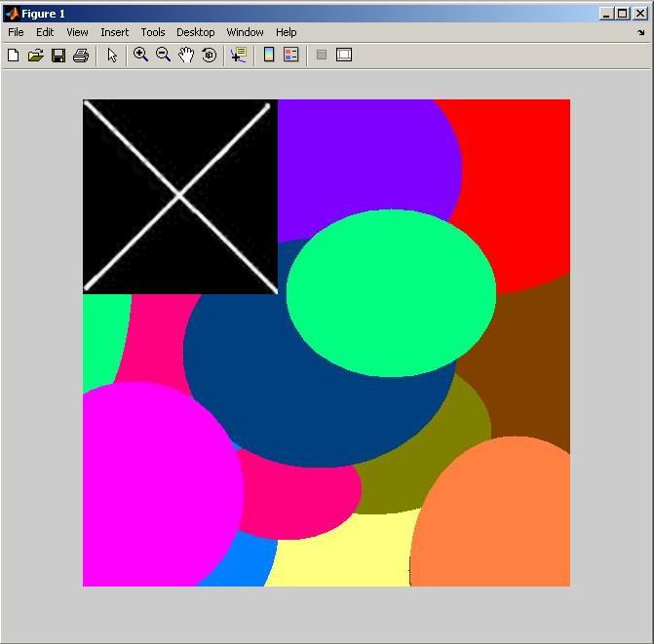654x644 pixels.
Task: Open the Tools menu
Action: click(153, 32)
